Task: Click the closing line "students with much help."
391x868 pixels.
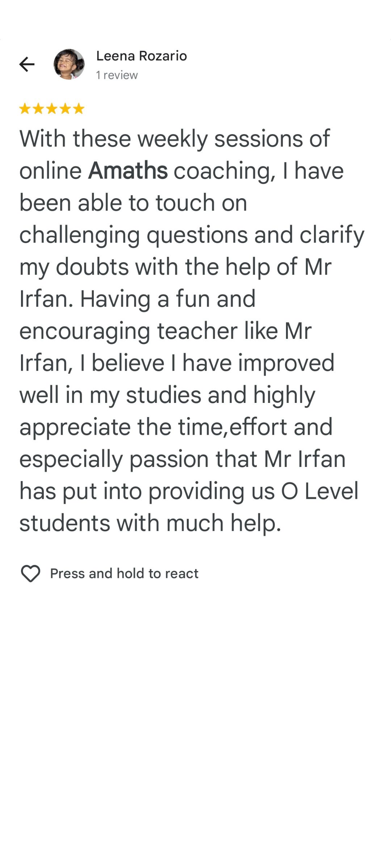Action: (x=150, y=523)
